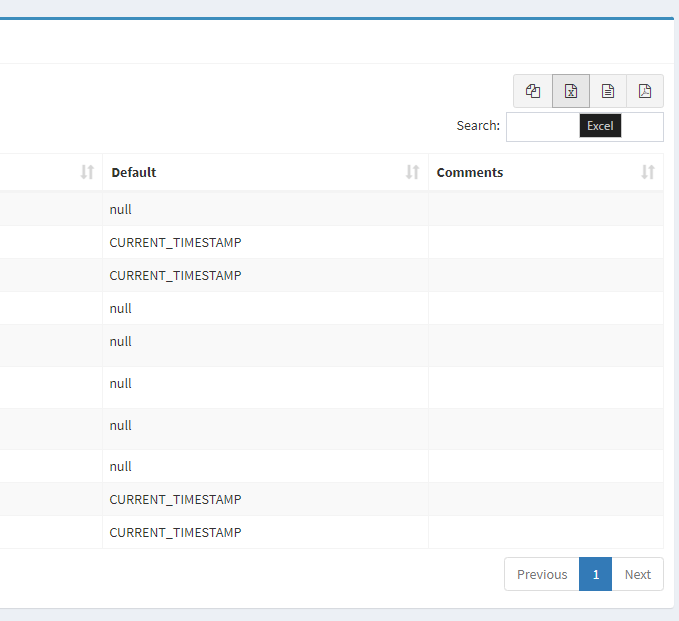The image size is (679, 621).
Task: Click the Copy export icon button
Action: pos(533,91)
